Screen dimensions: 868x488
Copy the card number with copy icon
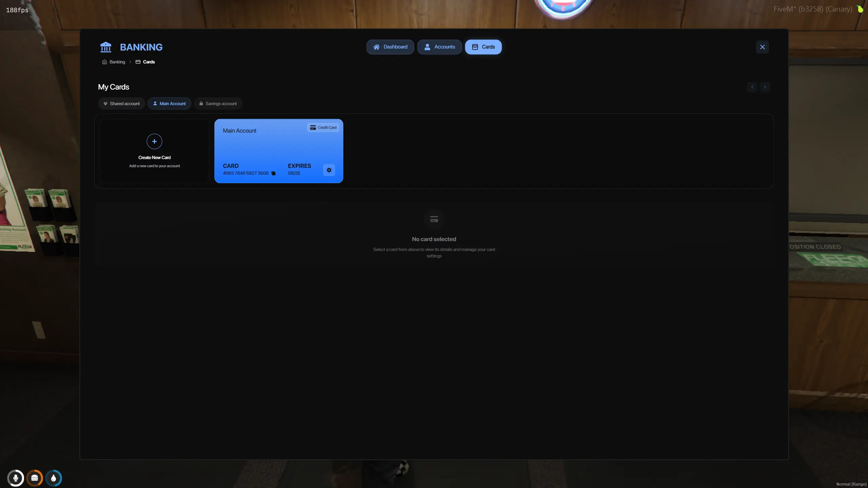click(x=273, y=173)
